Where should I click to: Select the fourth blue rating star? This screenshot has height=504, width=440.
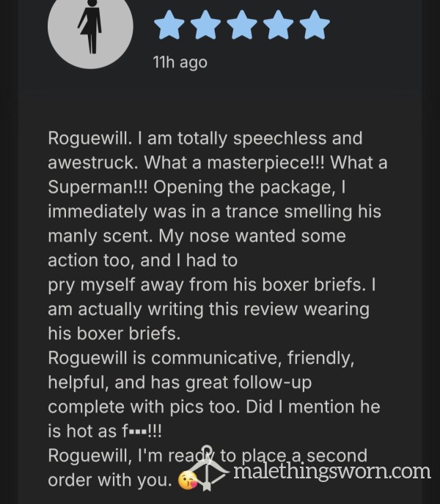click(279, 25)
